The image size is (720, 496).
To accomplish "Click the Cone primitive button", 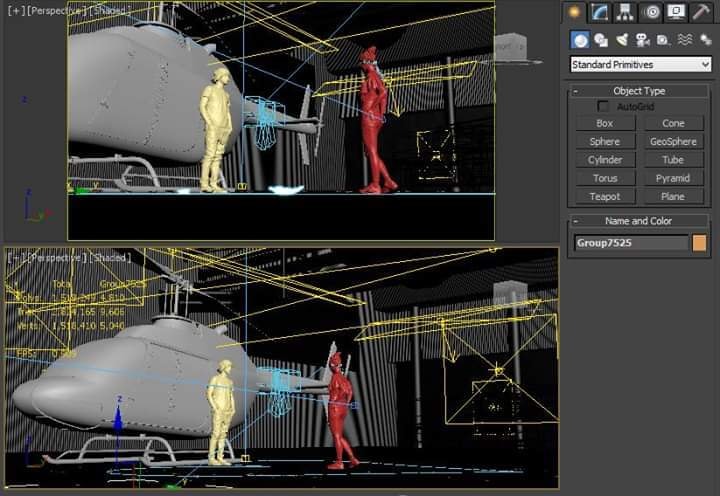I will [x=673, y=123].
